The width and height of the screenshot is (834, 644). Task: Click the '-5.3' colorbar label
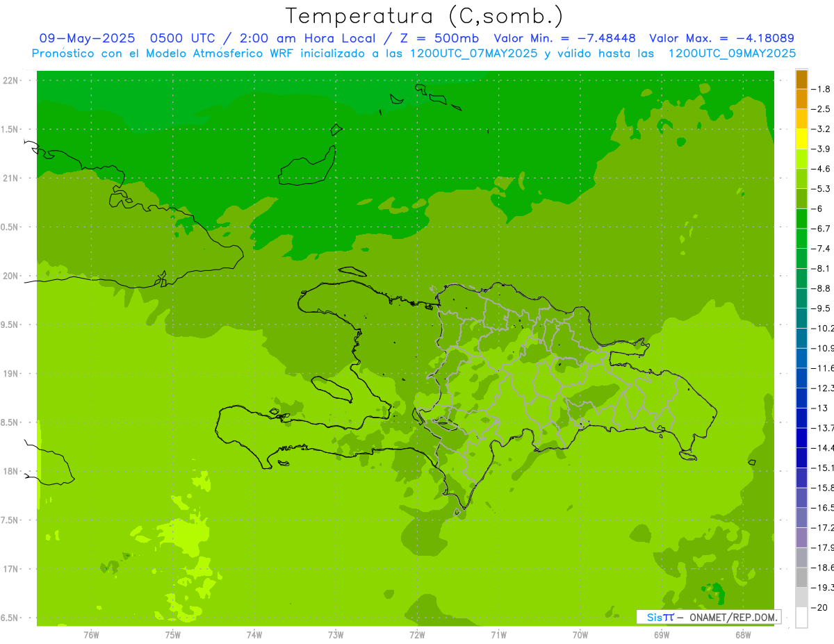point(821,188)
